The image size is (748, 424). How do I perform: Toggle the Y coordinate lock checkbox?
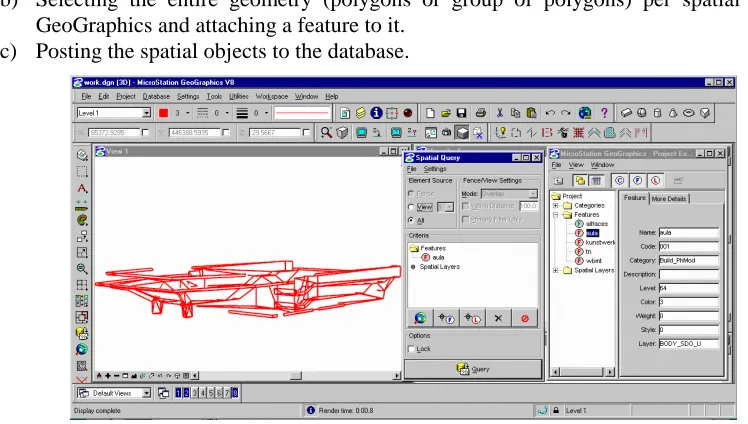point(226,133)
